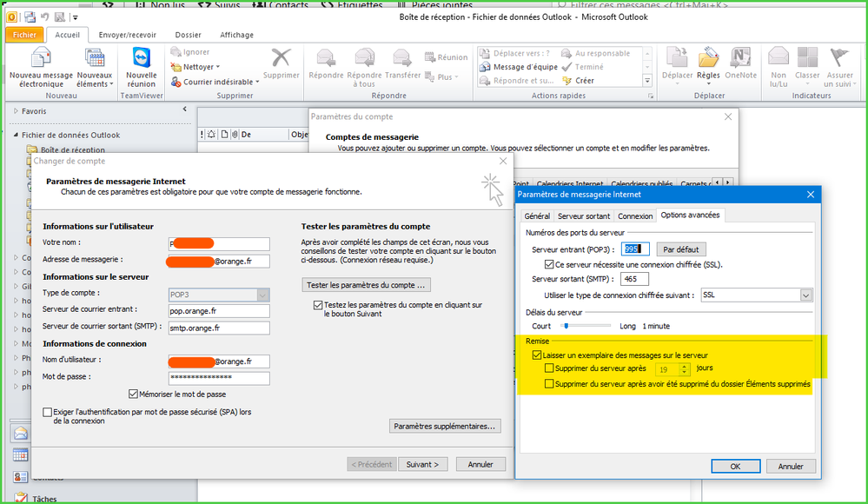Click the Déplacer move icon
Screen dimensions: 868x504
(x=677, y=58)
